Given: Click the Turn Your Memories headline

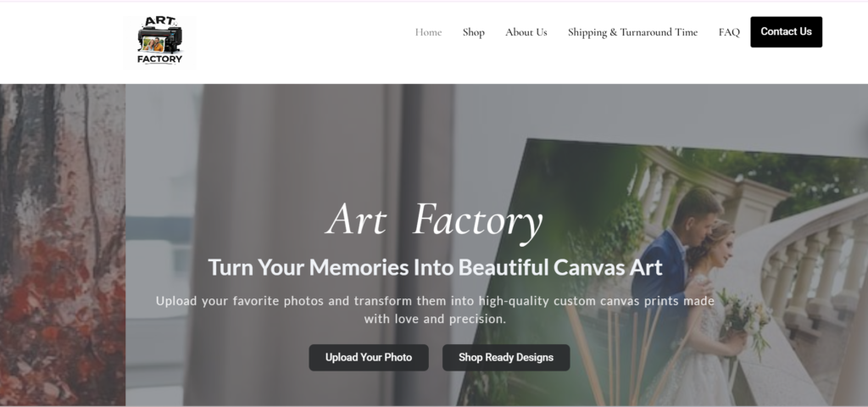Looking at the screenshot, I should [435, 267].
